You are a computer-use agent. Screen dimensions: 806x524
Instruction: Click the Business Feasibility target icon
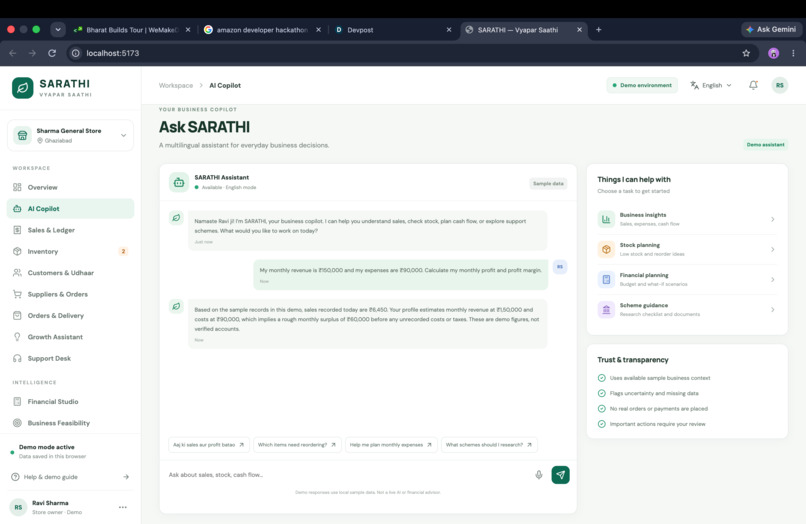click(x=17, y=423)
